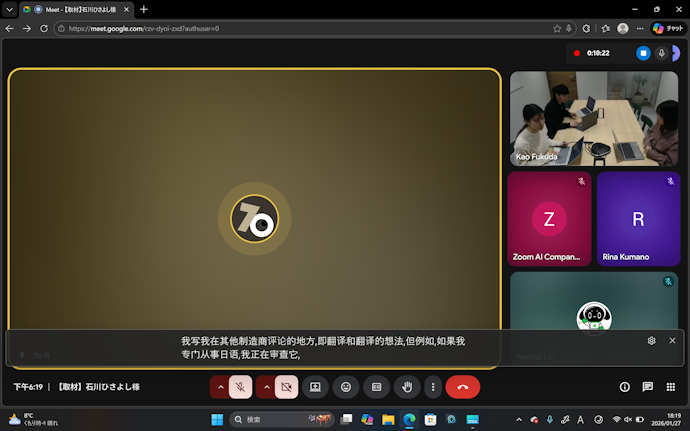This screenshot has height=431, width=690.
Task: Turn on the microphone in Meet
Action: (241, 387)
